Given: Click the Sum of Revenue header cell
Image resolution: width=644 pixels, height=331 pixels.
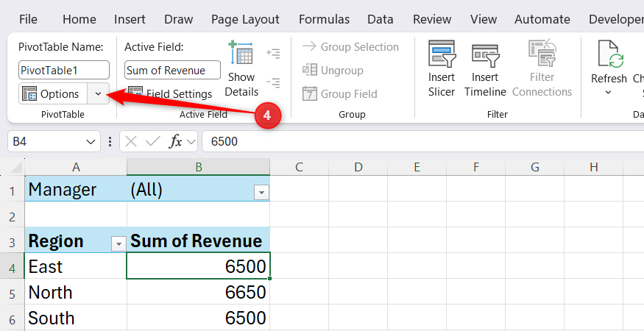Looking at the screenshot, I should pyautogui.click(x=199, y=241).
